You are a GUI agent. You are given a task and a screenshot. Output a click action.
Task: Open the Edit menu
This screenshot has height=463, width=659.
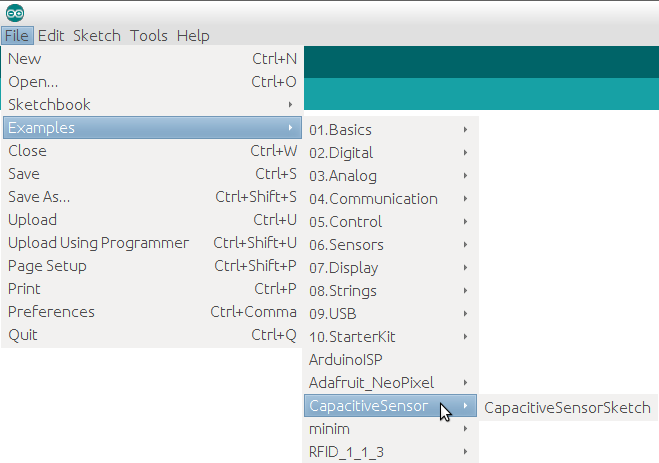tap(51, 35)
